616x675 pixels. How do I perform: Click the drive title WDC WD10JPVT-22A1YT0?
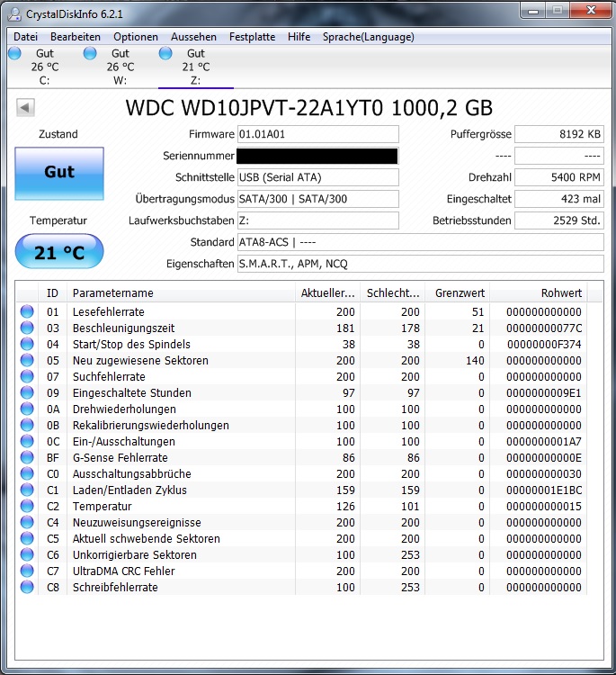pyautogui.click(x=308, y=108)
